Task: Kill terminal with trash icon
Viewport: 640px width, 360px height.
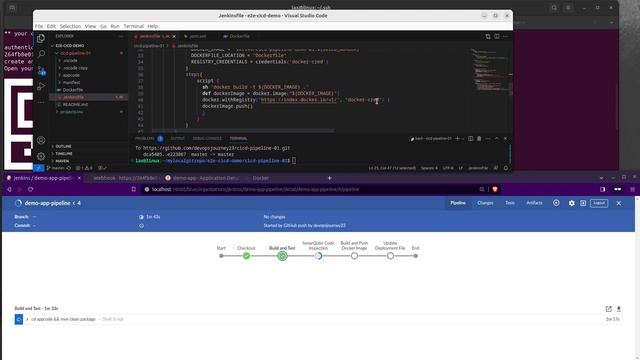Action: point(479,138)
